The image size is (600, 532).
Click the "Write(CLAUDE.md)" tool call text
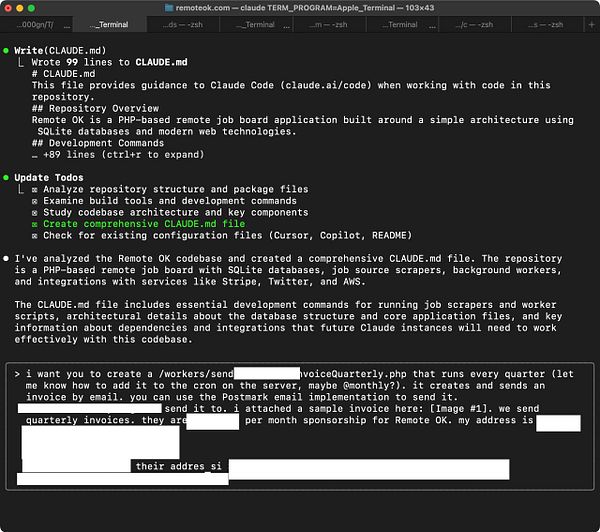click(60, 51)
